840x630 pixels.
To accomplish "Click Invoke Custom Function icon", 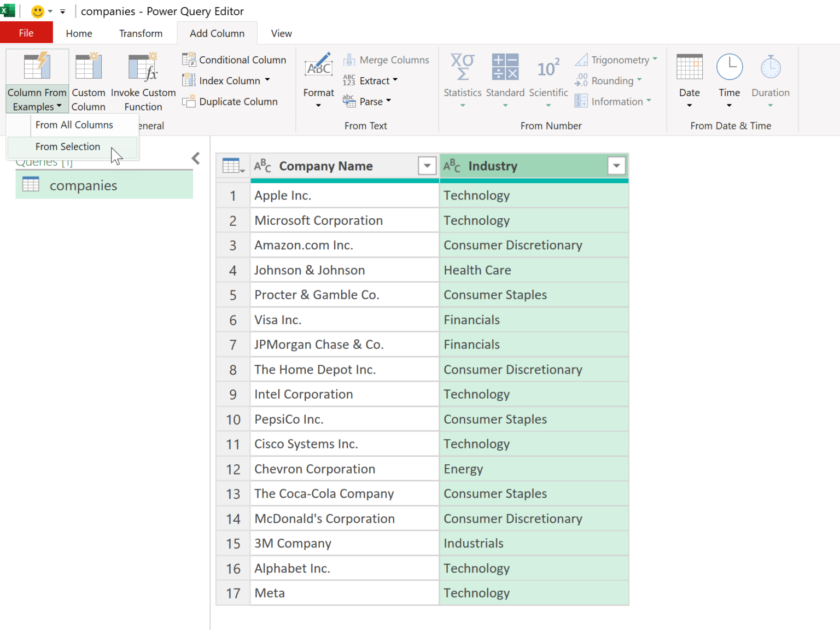I will point(143,67).
